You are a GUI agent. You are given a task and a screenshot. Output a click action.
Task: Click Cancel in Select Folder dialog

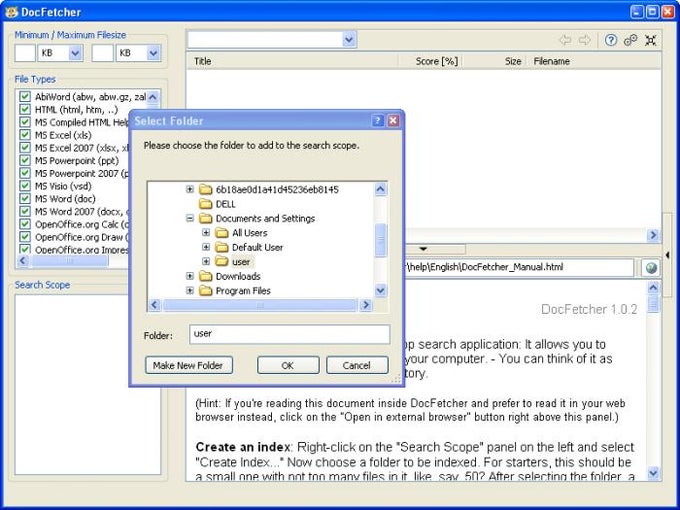357,365
